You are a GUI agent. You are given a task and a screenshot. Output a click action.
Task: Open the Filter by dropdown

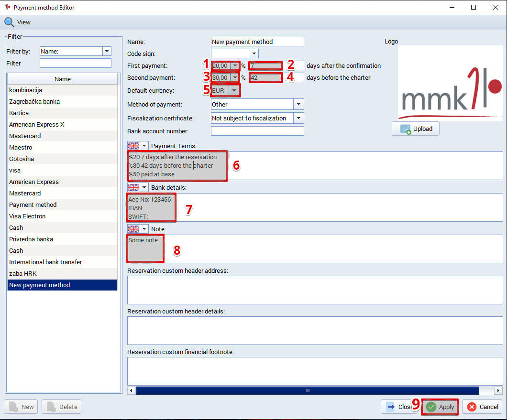click(x=107, y=52)
